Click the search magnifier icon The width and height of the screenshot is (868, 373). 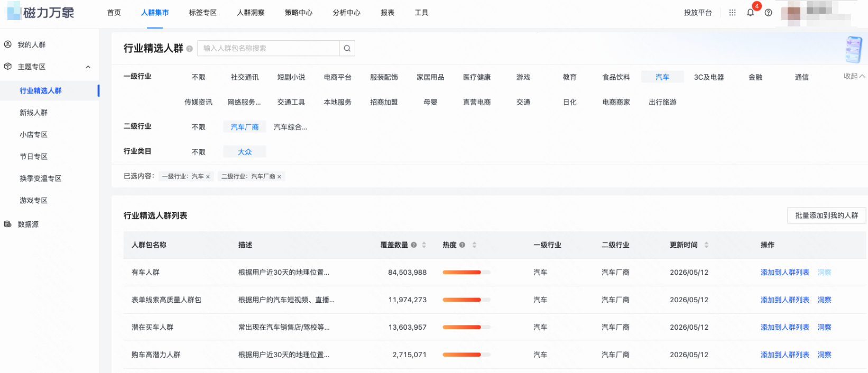coord(347,48)
